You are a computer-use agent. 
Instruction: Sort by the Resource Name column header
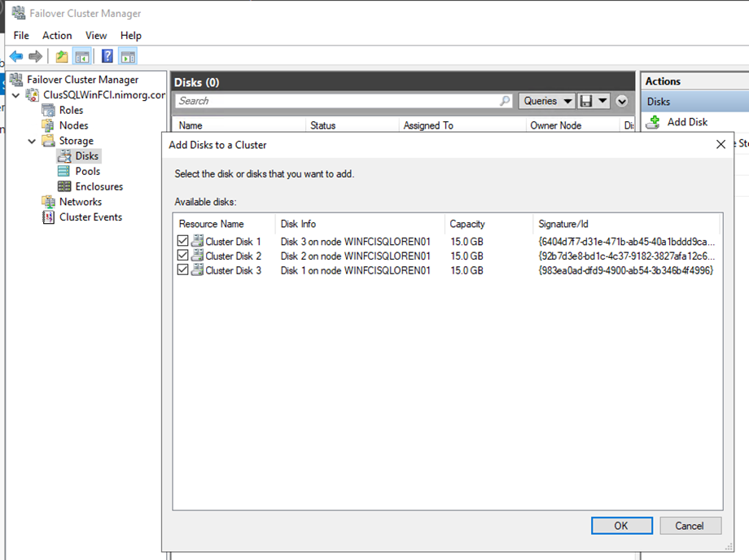[224, 224]
